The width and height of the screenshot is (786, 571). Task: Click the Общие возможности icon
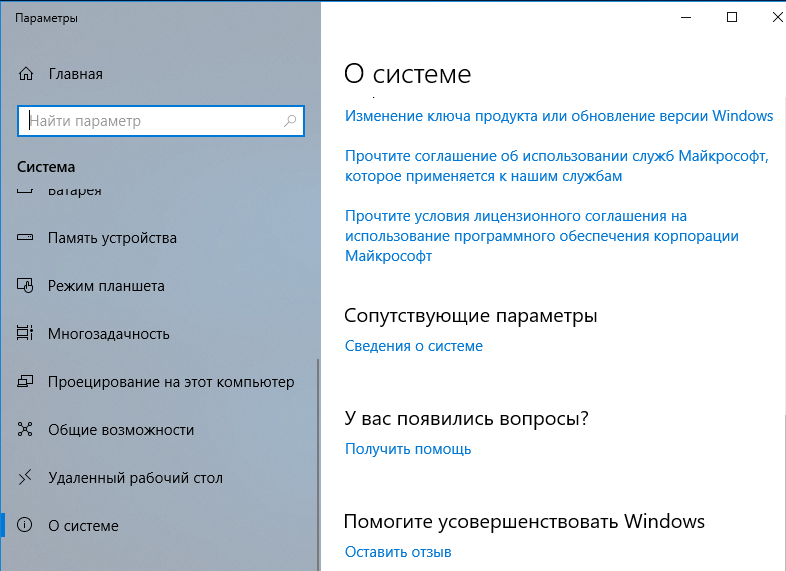(x=25, y=429)
